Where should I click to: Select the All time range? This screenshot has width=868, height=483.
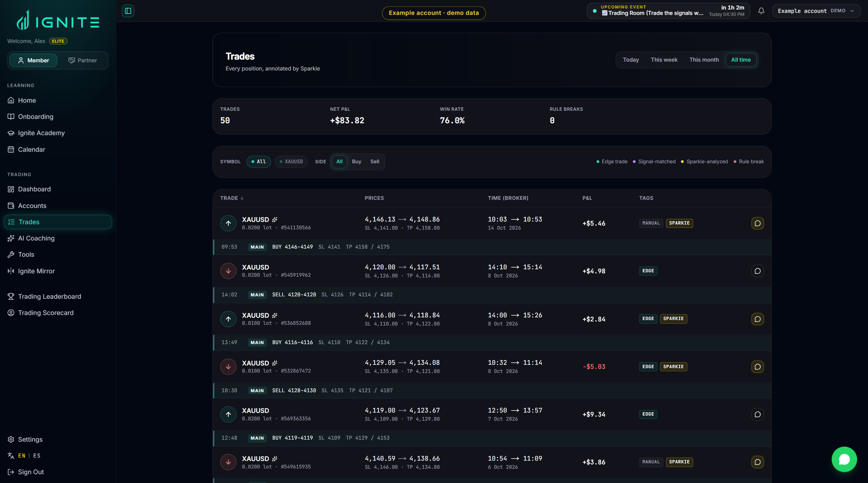(741, 60)
